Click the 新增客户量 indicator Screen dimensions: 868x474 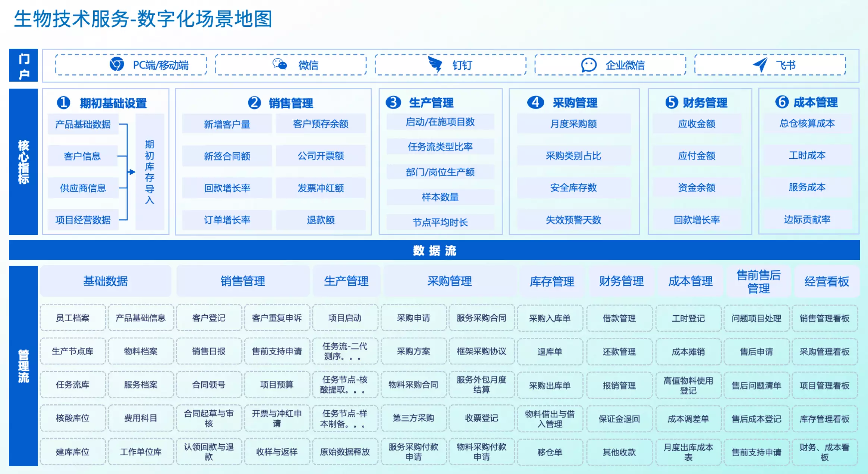click(227, 124)
